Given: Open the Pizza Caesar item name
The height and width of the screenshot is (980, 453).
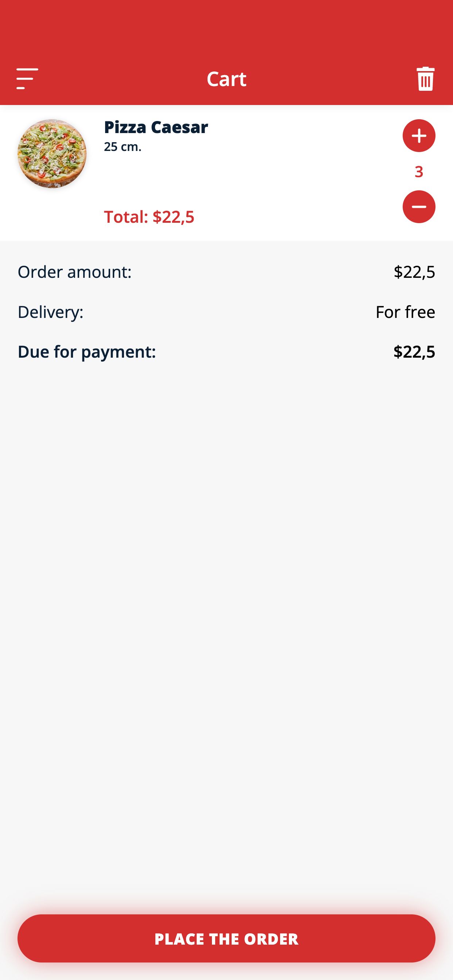Looking at the screenshot, I should [x=156, y=127].
